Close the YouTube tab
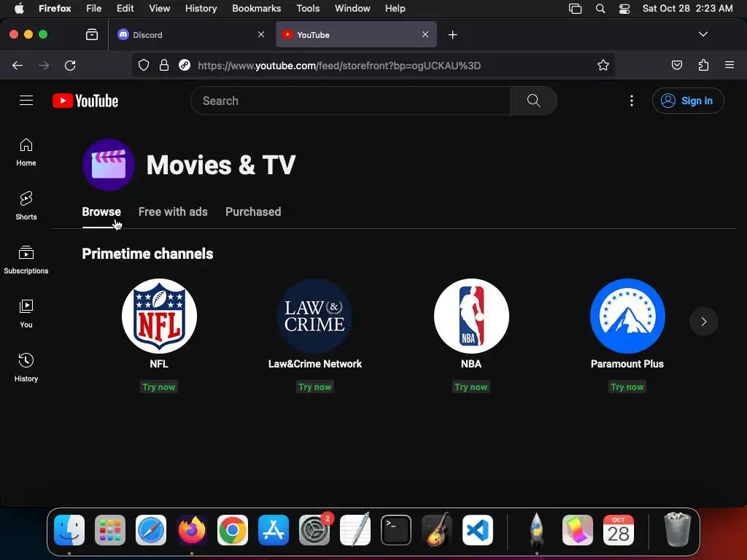747x560 pixels. coord(425,34)
